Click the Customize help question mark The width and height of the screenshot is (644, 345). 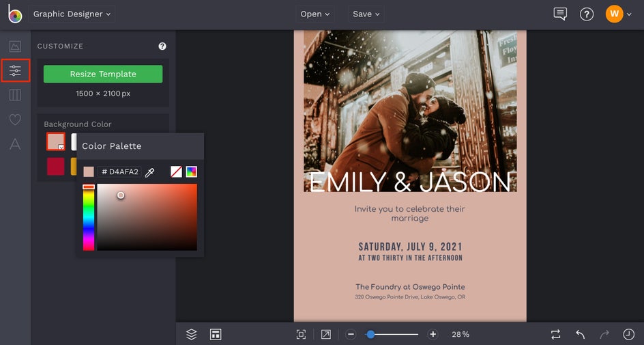point(162,46)
